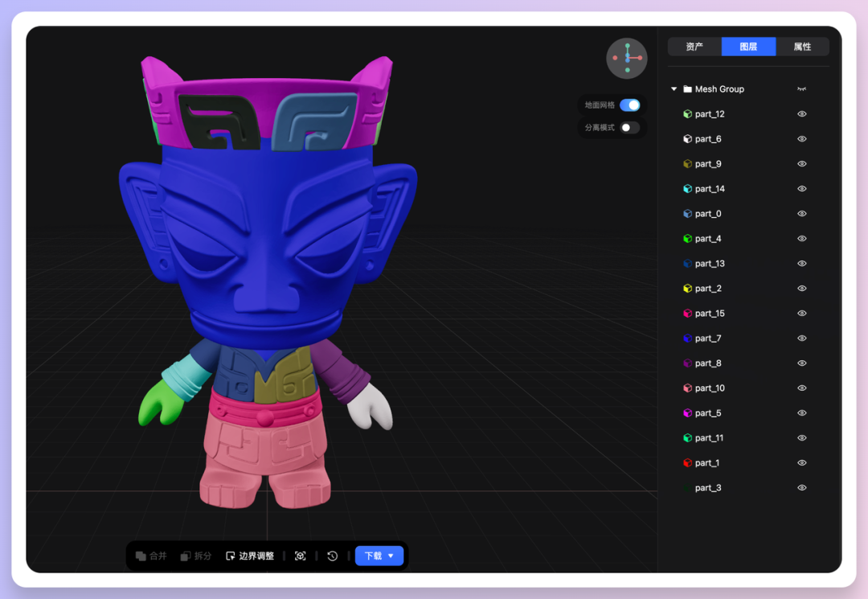Screen dimensions: 868x599
Task: Select the part_15 layer name
Action: tap(710, 314)
